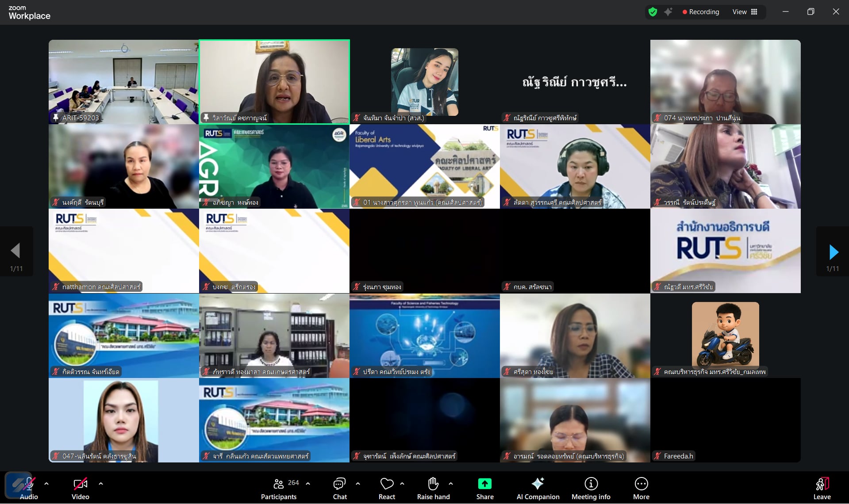This screenshot has width=849, height=504.
Task: Expand audio settings arrow
Action: [46, 484]
